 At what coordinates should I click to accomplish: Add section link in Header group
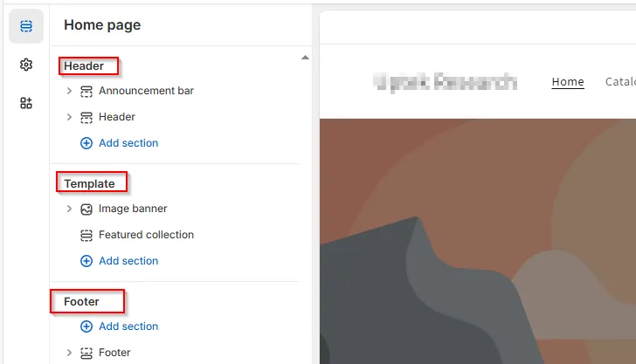128,143
